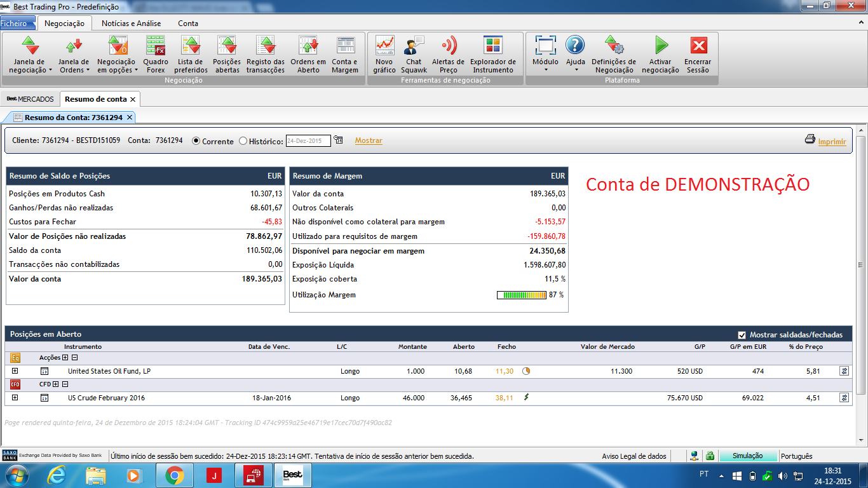The width and height of the screenshot is (868, 488).
Task: Open Janela de Ordens tool
Action: click(x=74, y=55)
